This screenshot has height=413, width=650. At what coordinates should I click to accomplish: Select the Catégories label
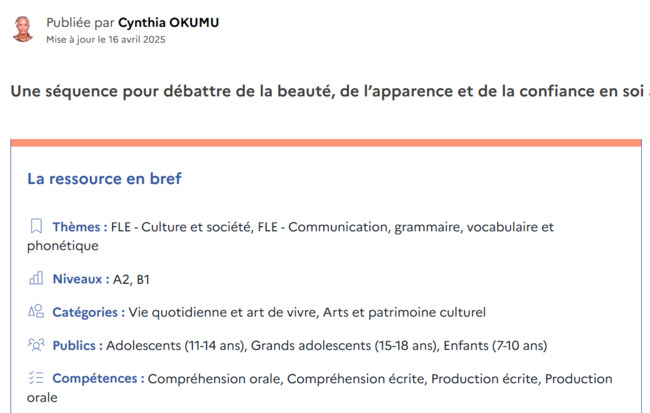[x=88, y=312]
